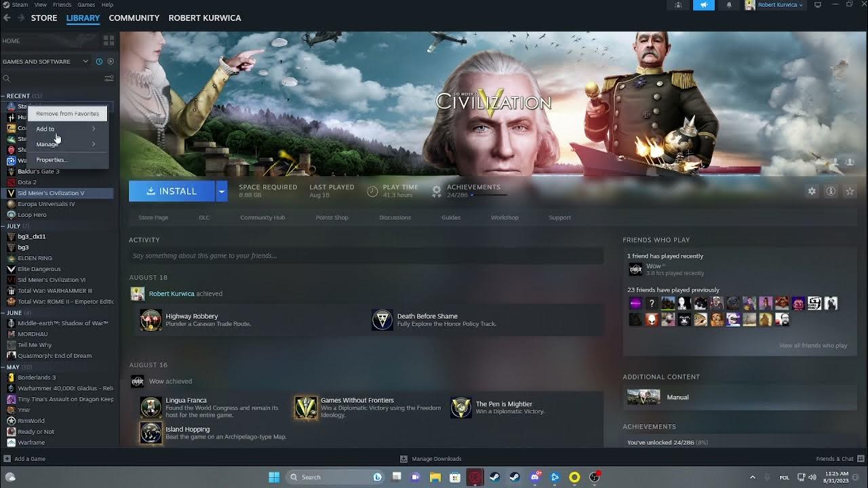Toggle sort by recent clock icon
The image size is (868, 488).
[99, 61]
